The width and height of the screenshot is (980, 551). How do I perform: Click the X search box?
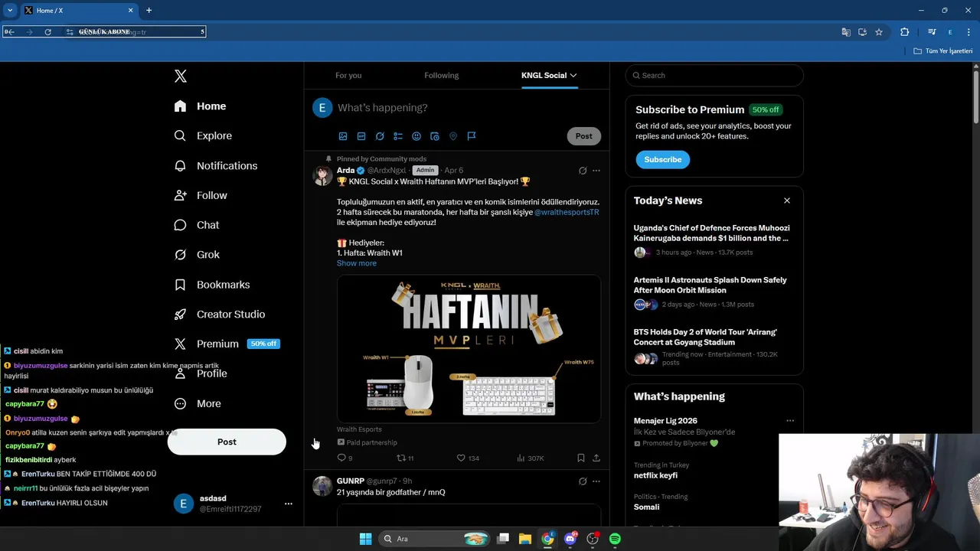tap(714, 75)
